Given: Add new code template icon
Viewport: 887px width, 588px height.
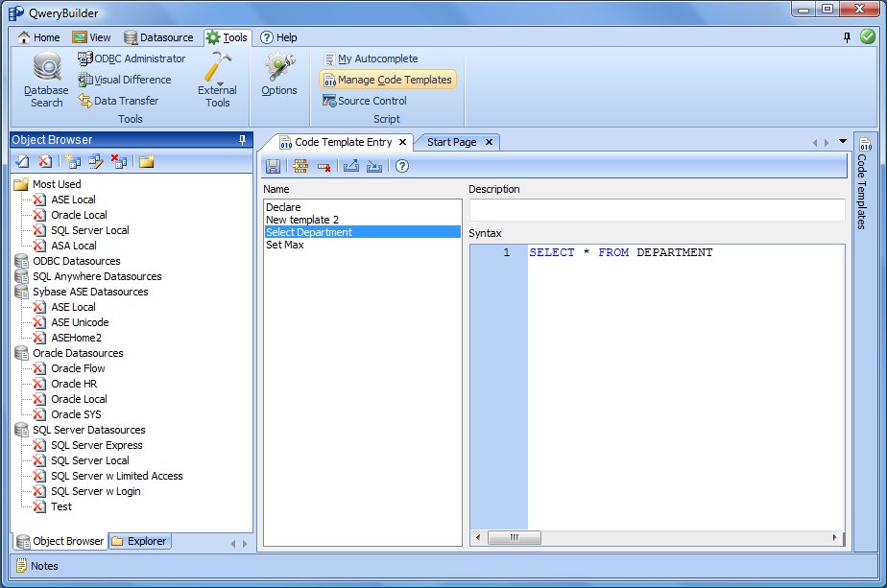Looking at the screenshot, I should pos(300,166).
